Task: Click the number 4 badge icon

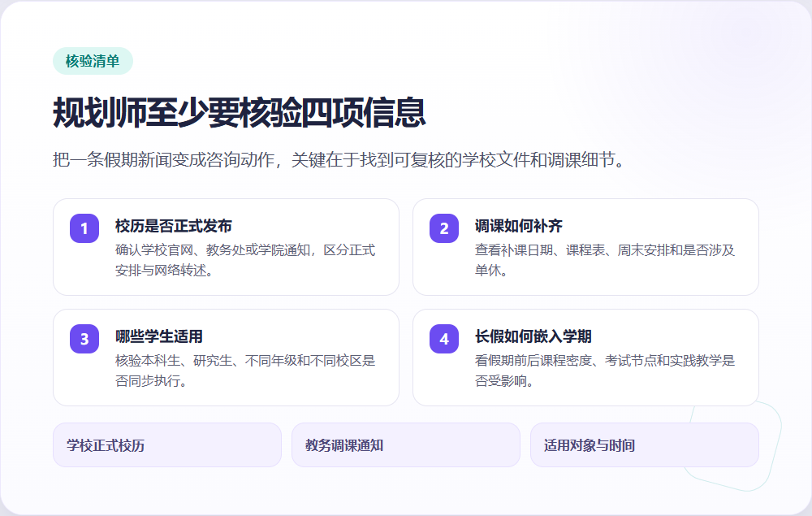Action: (x=444, y=339)
